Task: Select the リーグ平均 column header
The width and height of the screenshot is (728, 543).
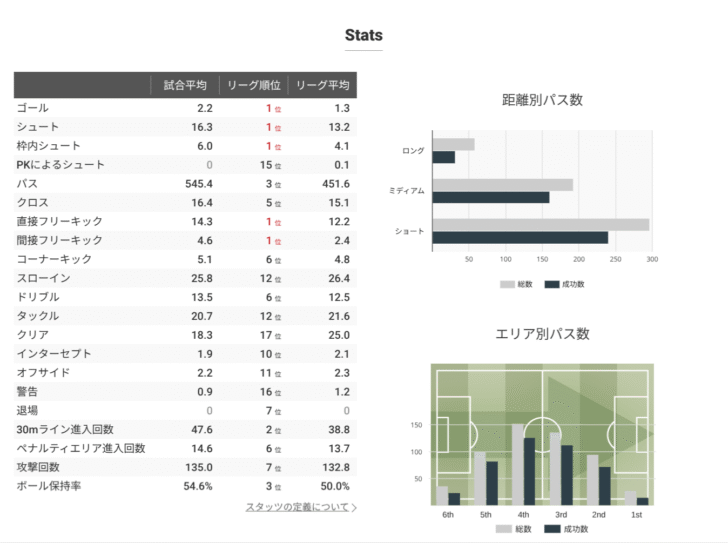Action: (323, 85)
